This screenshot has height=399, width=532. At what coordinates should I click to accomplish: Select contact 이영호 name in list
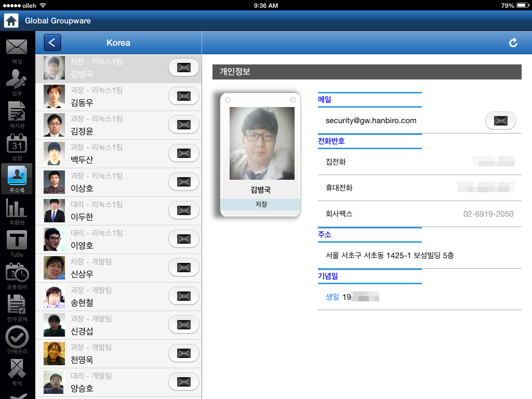tap(82, 245)
